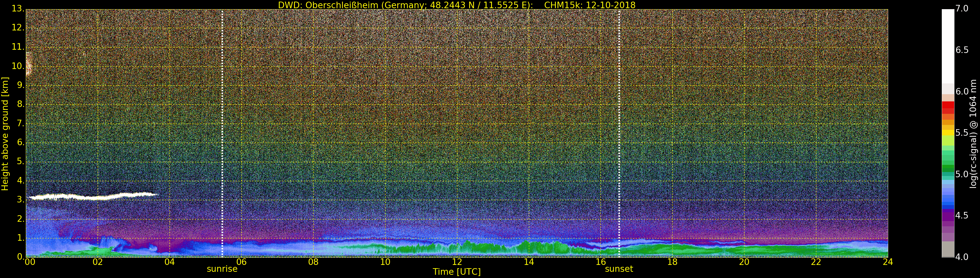The width and height of the screenshot is (980, 278).
Task: Click the '7.0' value on the colorbar
Action: pos(962,9)
